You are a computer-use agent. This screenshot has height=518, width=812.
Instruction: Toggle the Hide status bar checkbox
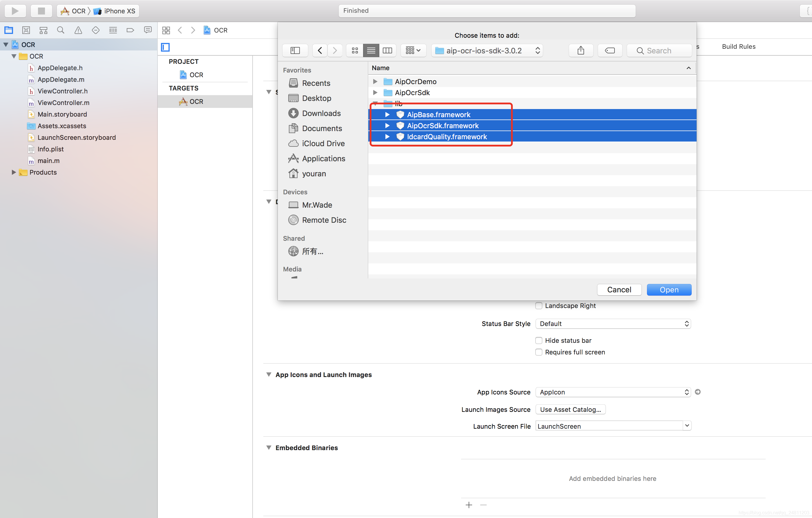[539, 340]
